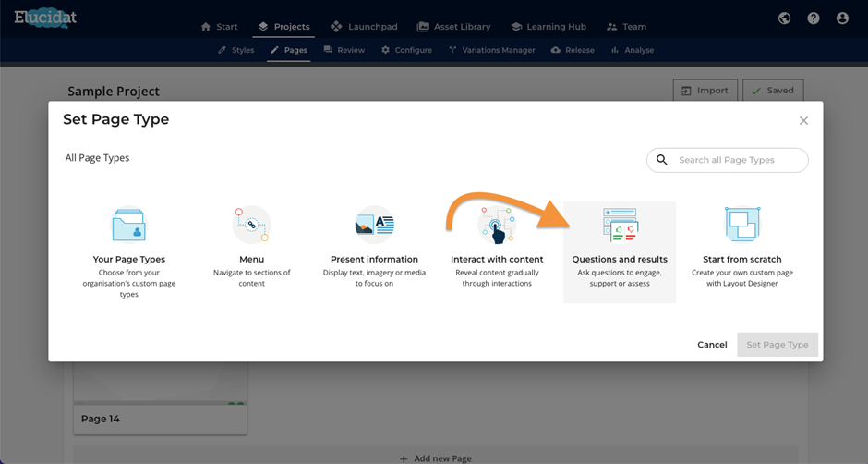Viewport: 868px width, 464px height.
Task: Switch to Styles sub-tab
Action: point(235,50)
